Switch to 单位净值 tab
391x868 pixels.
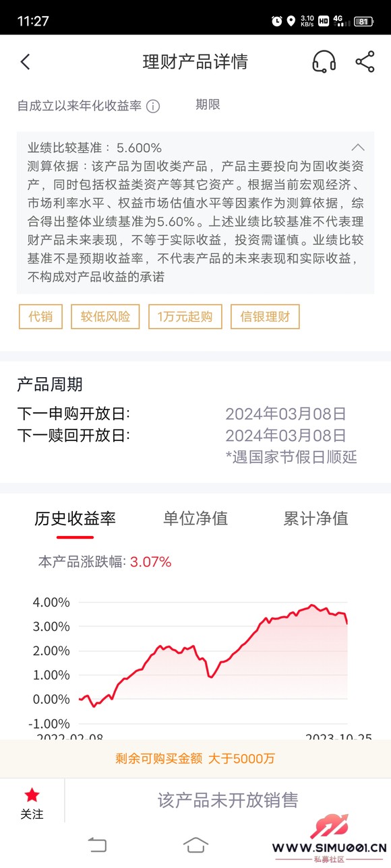point(195,518)
